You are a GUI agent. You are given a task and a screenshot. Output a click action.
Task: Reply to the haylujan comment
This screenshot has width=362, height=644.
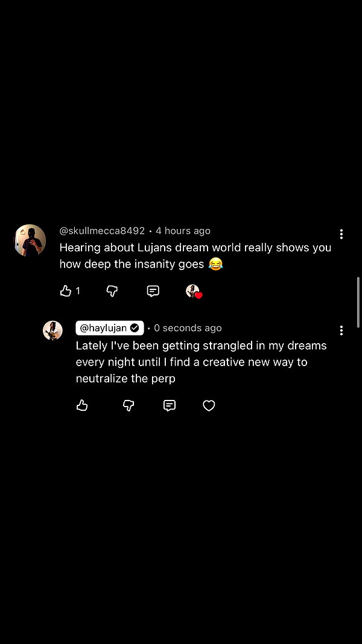[170, 406]
